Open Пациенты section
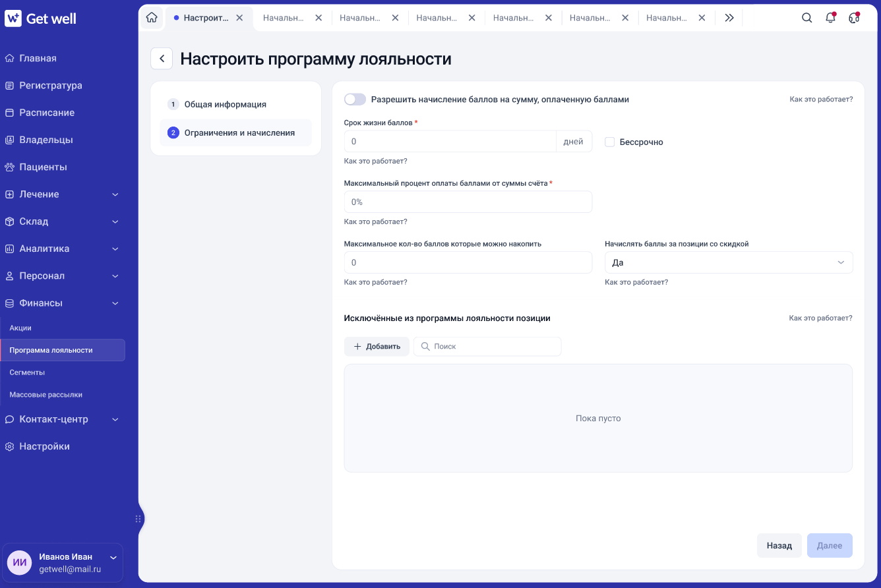This screenshot has width=881, height=588. [x=43, y=167]
